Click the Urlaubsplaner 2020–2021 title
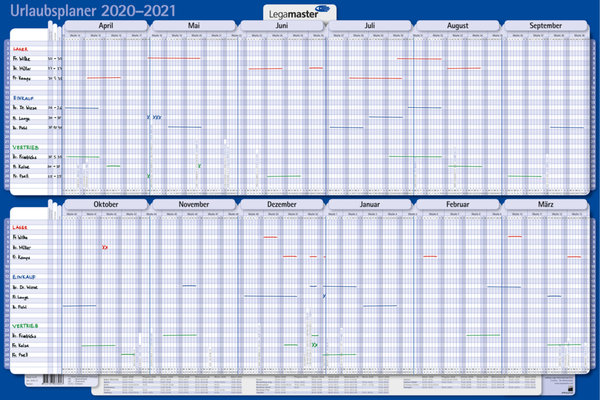 point(63,9)
